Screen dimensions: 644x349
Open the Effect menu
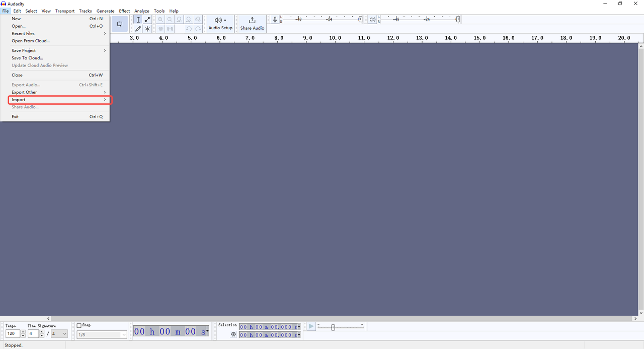124,11
